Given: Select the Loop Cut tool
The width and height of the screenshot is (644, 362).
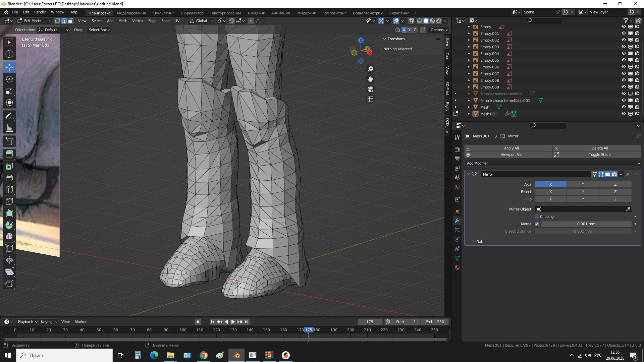Looking at the screenshot, I should pyautogui.click(x=9, y=190).
